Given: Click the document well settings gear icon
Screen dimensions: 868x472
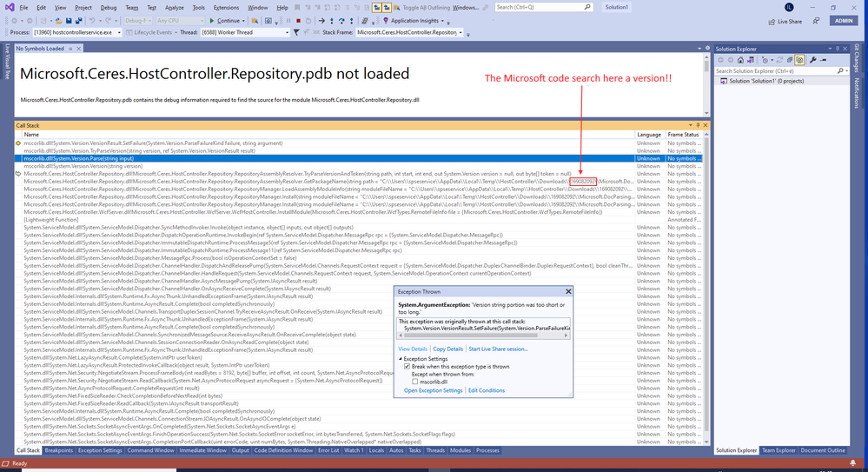Looking at the screenshot, I should [x=707, y=48].
